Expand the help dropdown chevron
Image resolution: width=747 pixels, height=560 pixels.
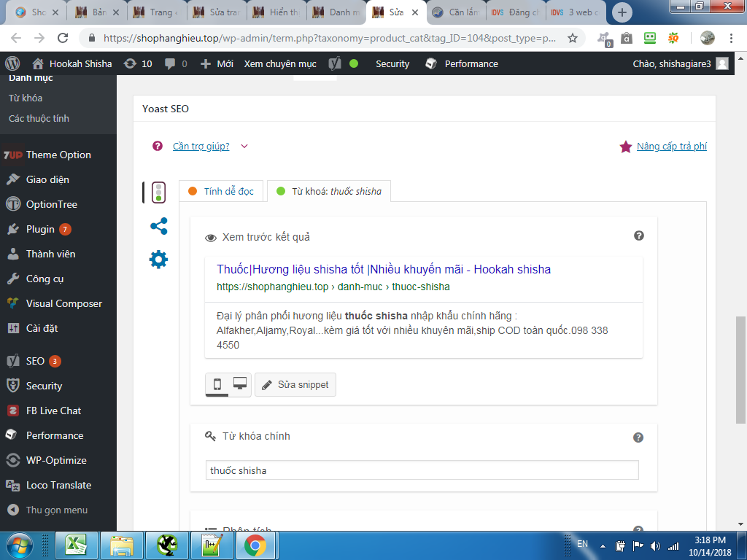244,146
